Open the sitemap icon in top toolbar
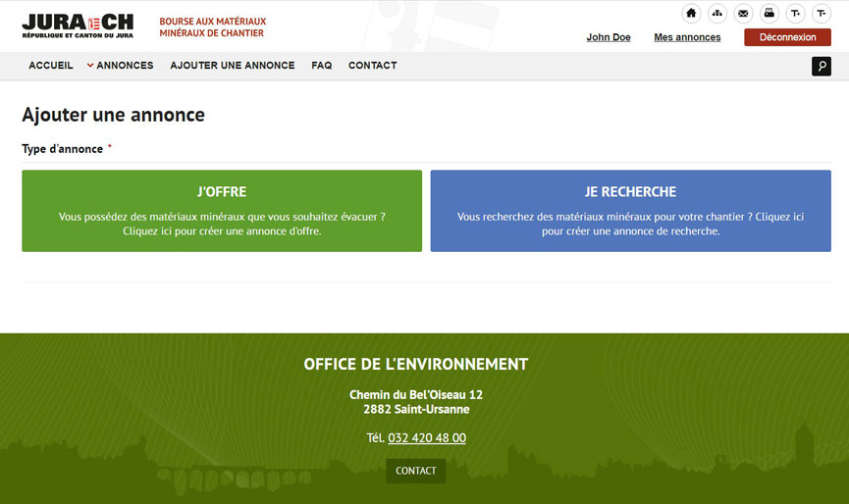This screenshot has width=849, height=504. [716, 14]
